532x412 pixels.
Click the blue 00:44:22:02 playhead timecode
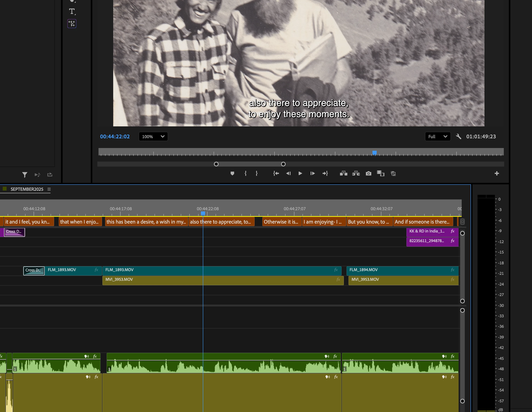pos(115,137)
